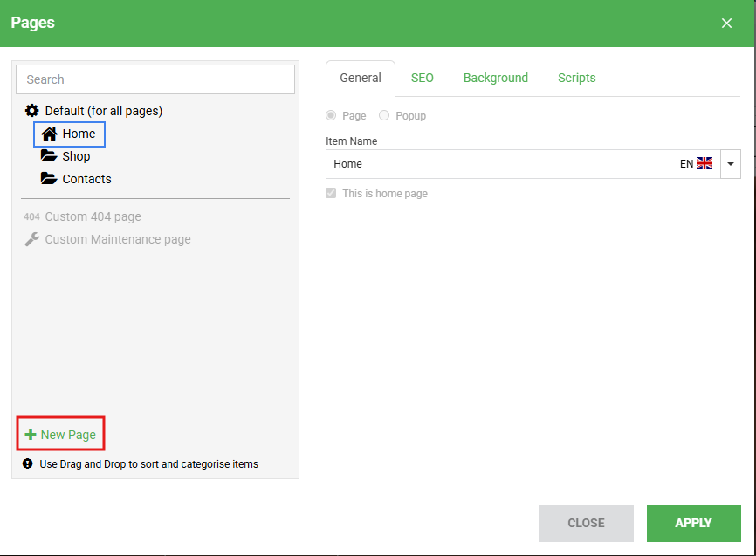This screenshot has width=756, height=556.
Task: Click the house icon next to Home
Action: click(x=49, y=134)
